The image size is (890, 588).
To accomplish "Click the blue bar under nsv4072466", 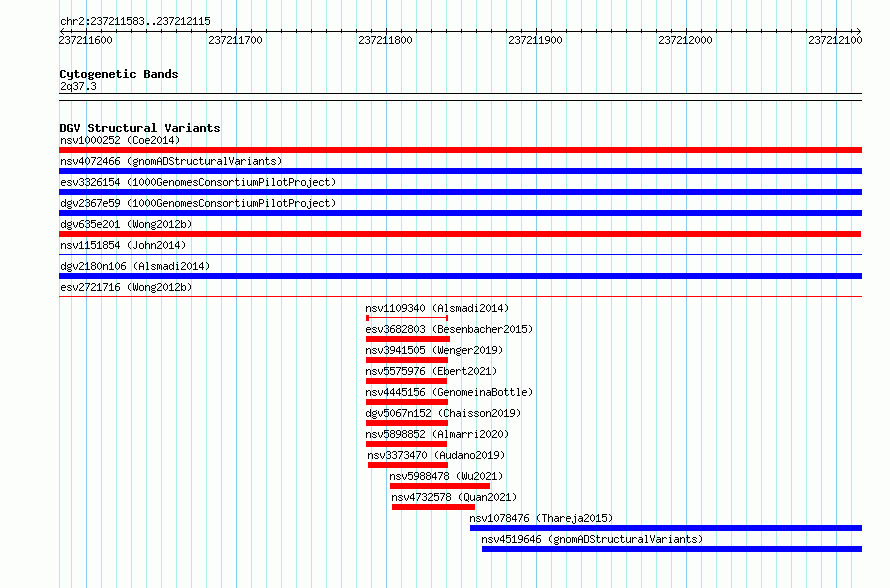I will (x=460, y=171).
